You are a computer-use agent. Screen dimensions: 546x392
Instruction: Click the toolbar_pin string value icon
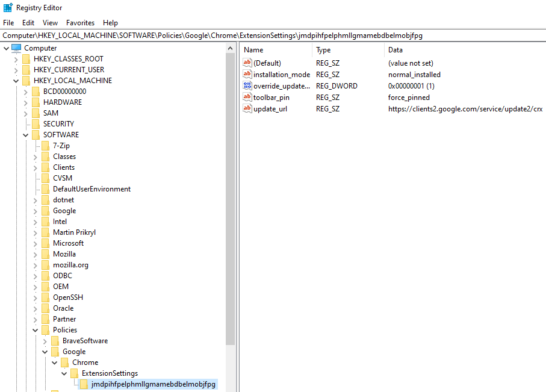pos(247,97)
